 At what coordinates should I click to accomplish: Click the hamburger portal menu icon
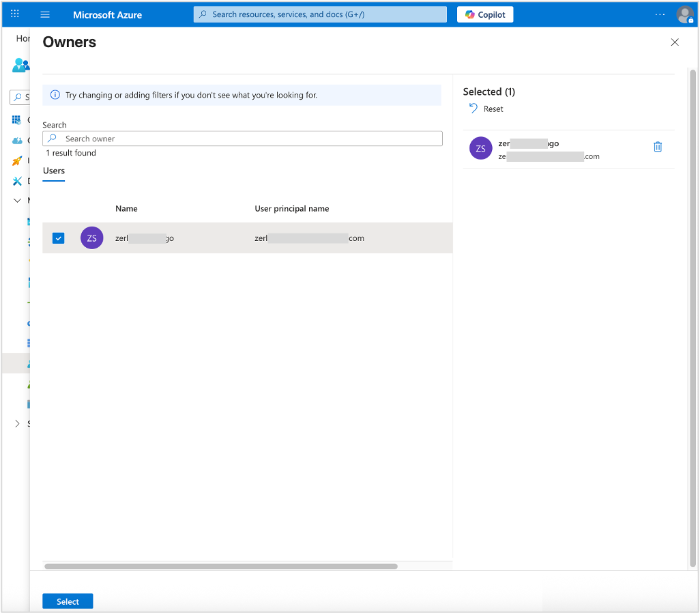44,14
